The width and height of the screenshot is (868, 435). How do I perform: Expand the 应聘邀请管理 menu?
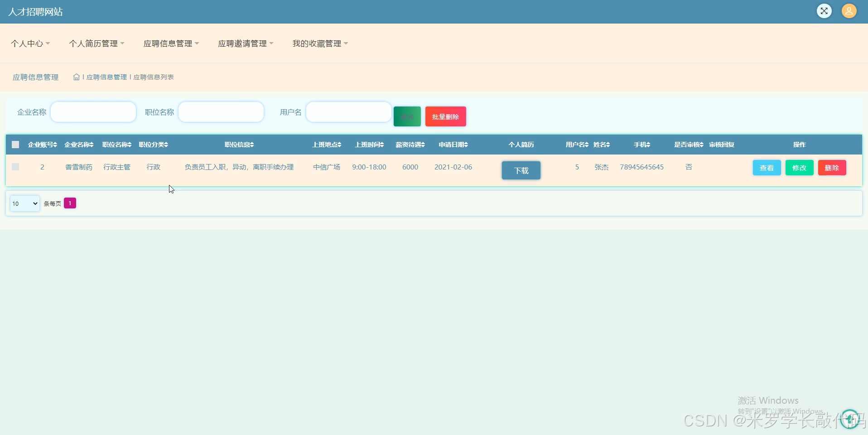246,43
